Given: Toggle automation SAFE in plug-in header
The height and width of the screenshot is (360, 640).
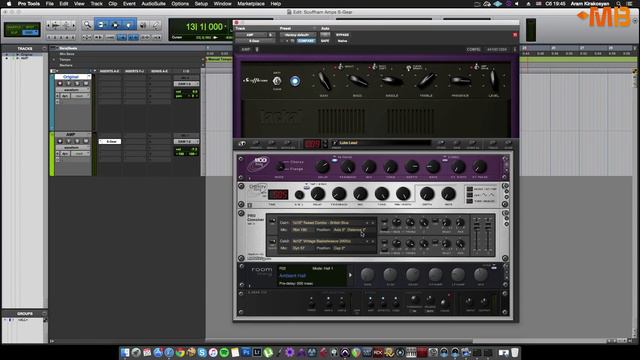Looking at the screenshot, I should pos(325,41).
